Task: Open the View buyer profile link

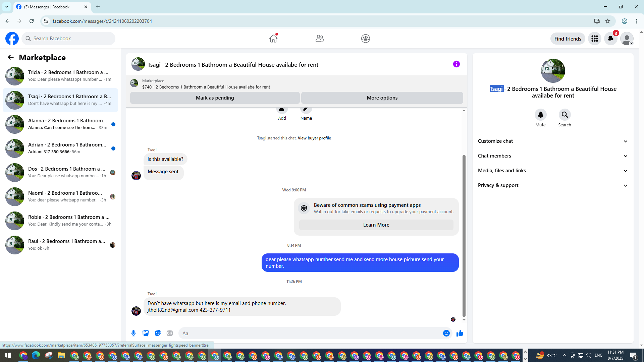Action: [x=314, y=138]
